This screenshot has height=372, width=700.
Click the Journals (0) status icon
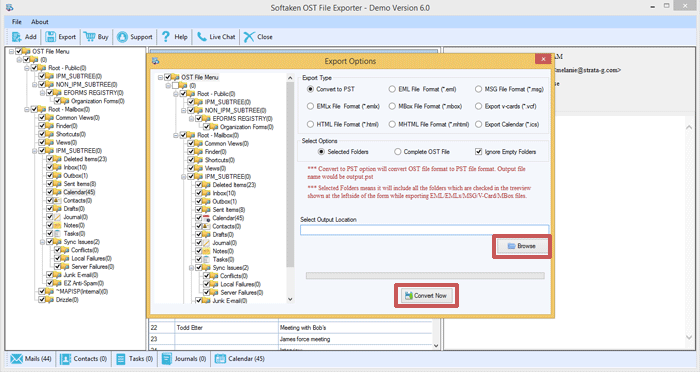click(x=167, y=359)
